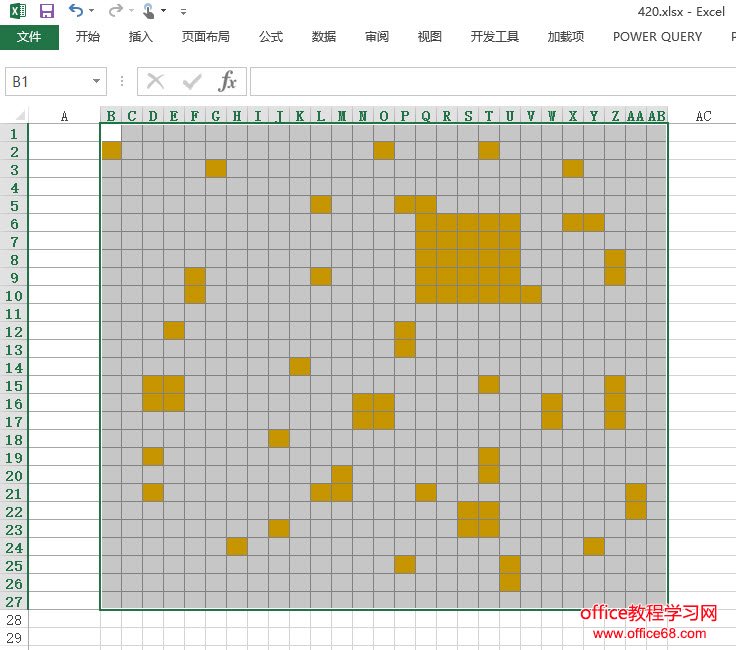Click the gray cell B27

(111, 600)
